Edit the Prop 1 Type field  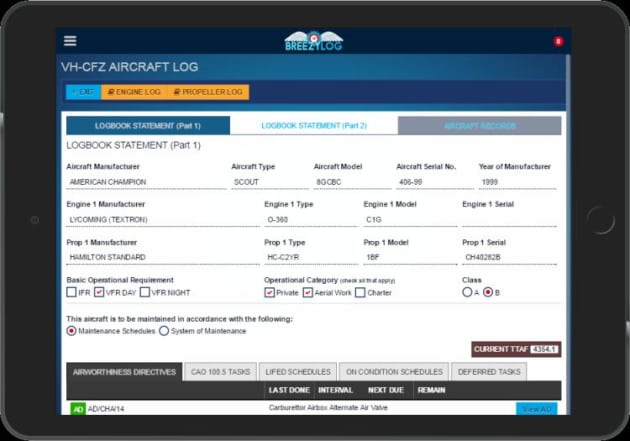(x=311, y=257)
